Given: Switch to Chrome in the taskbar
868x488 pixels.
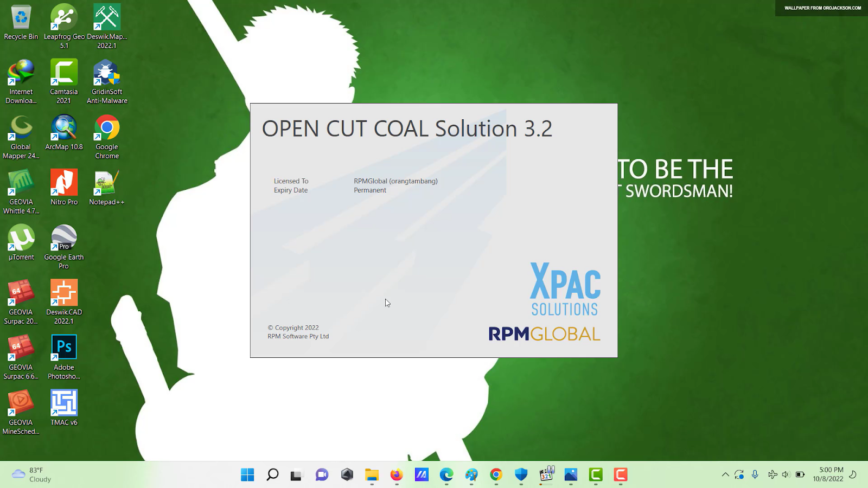Looking at the screenshot, I should coord(496,475).
